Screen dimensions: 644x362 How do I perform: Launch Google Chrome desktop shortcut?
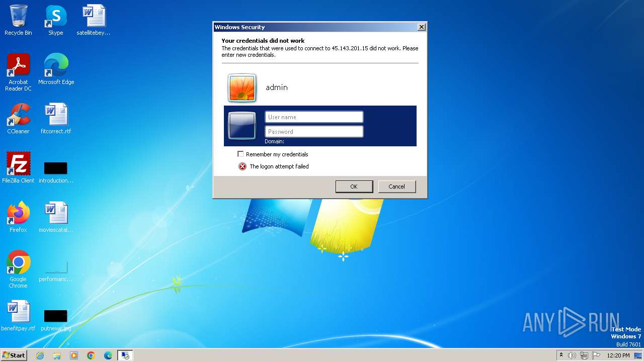pyautogui.click(x=18, y=269)
